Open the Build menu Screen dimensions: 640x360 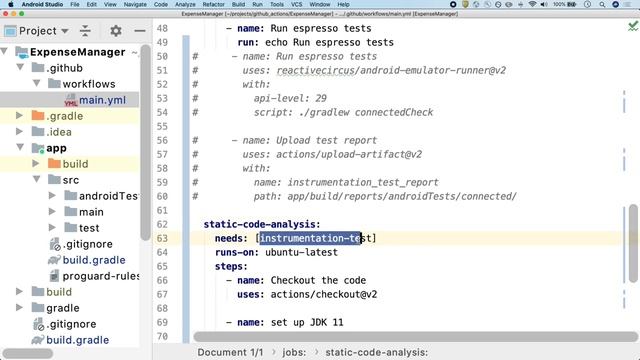click(238, 4)
